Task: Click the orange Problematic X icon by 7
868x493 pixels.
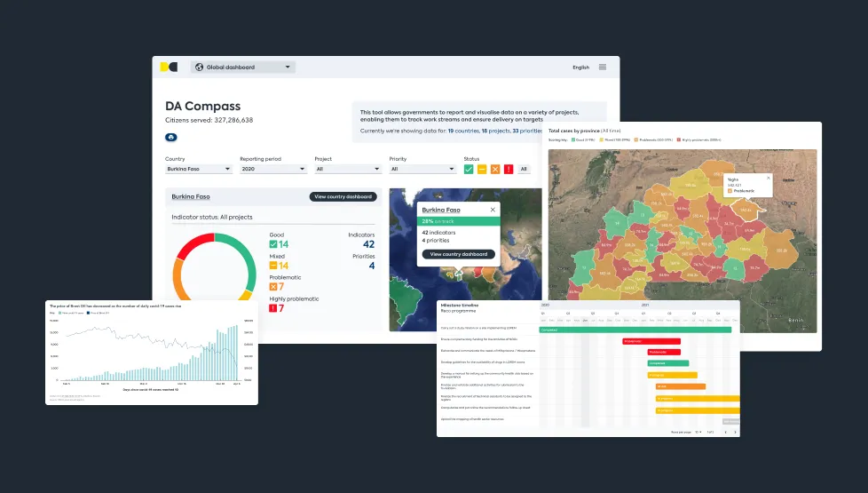Action: click(x=272, y=286)
